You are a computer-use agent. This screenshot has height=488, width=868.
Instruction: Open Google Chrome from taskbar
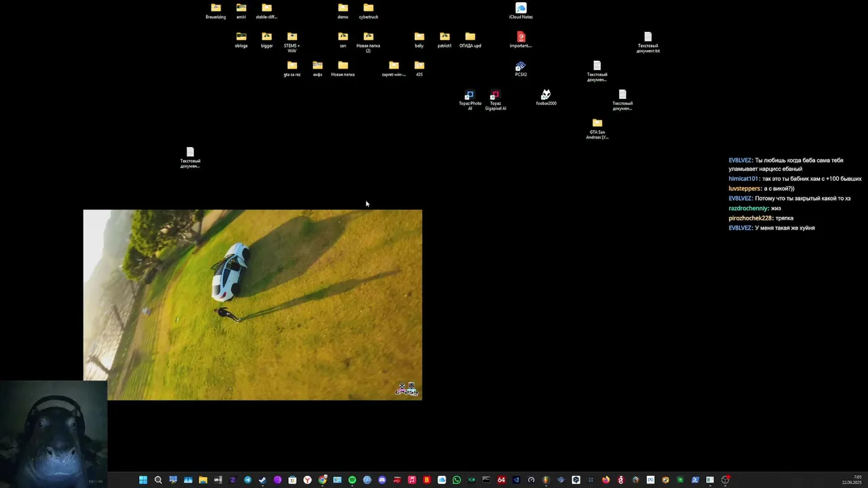pos(322,480)
